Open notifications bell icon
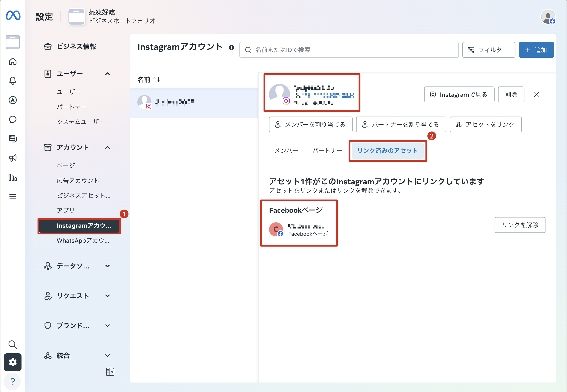 [13, 81]
